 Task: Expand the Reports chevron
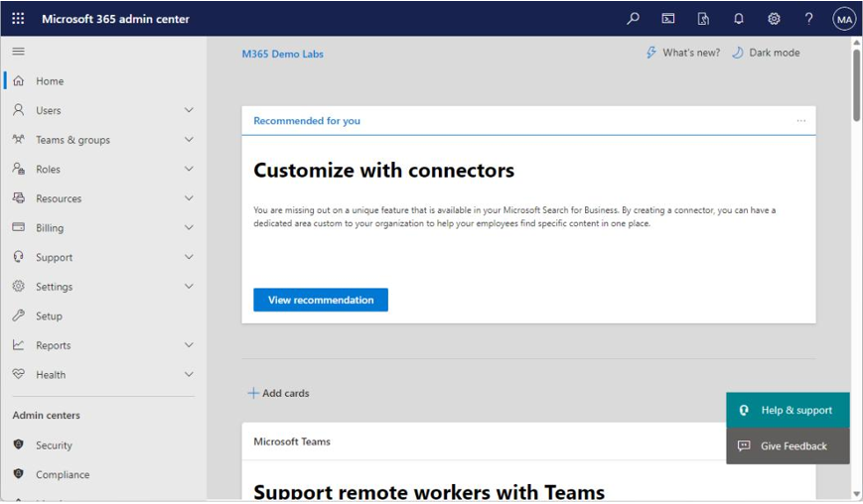[x=189, y=345]
